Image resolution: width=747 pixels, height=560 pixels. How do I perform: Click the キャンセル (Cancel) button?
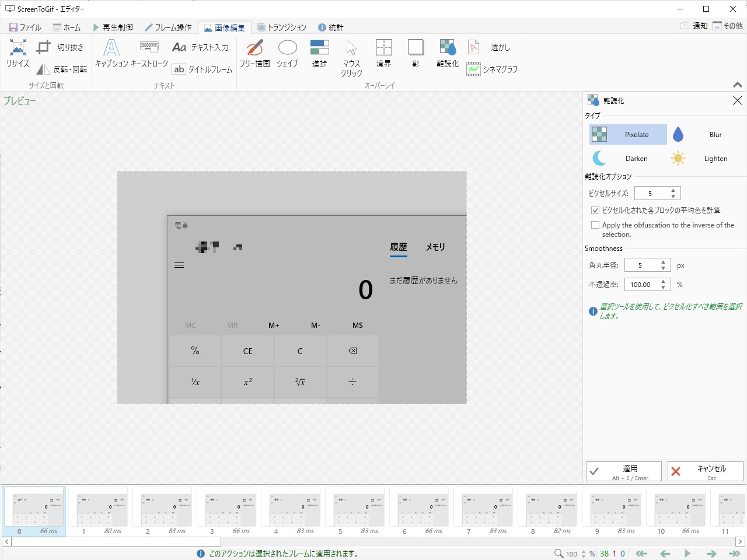coord(706,471)
